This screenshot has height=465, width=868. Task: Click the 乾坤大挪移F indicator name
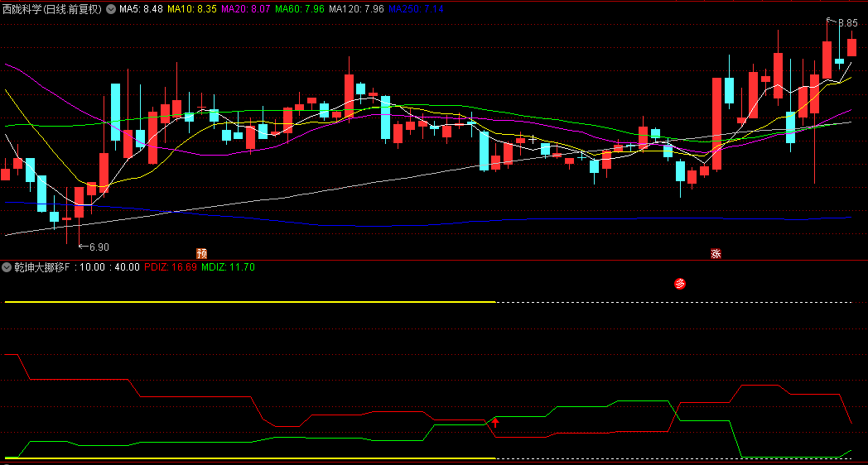[x=42, y=267]
